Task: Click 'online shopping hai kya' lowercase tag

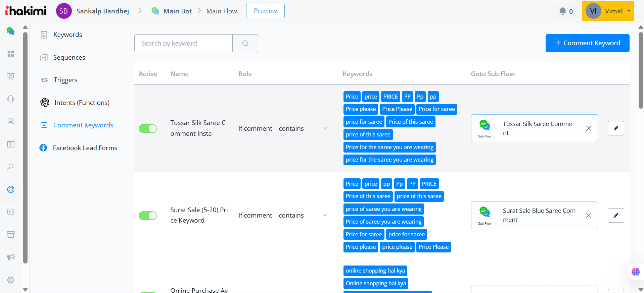Action: click(375, 271)
